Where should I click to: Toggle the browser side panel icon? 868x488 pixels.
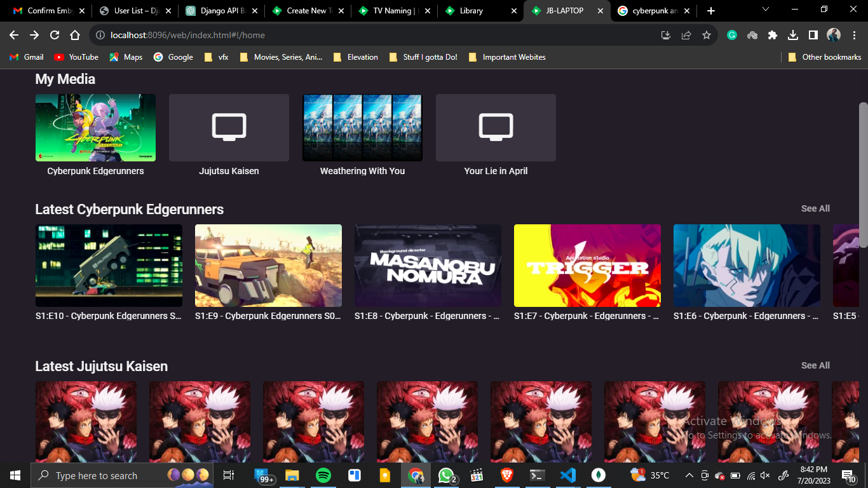813,36
